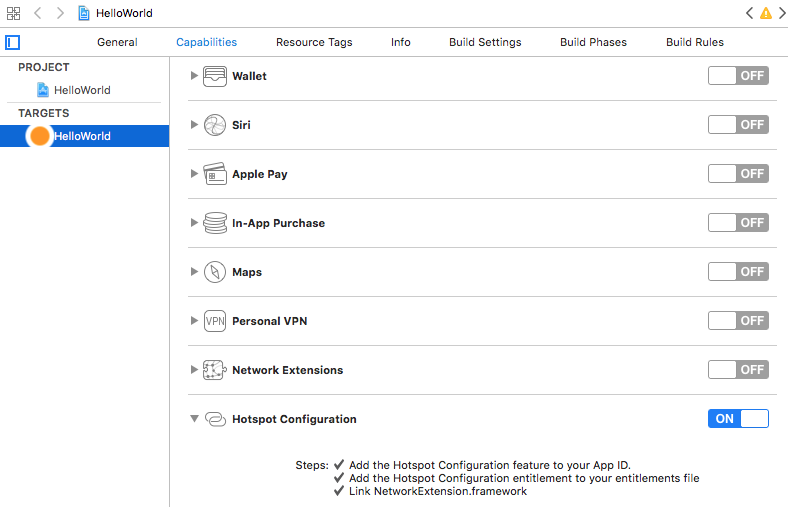Expand the Siri disclosure triangle
This screenshot has height=507, width=788.
pyautogui.click(x=194, y=125)
